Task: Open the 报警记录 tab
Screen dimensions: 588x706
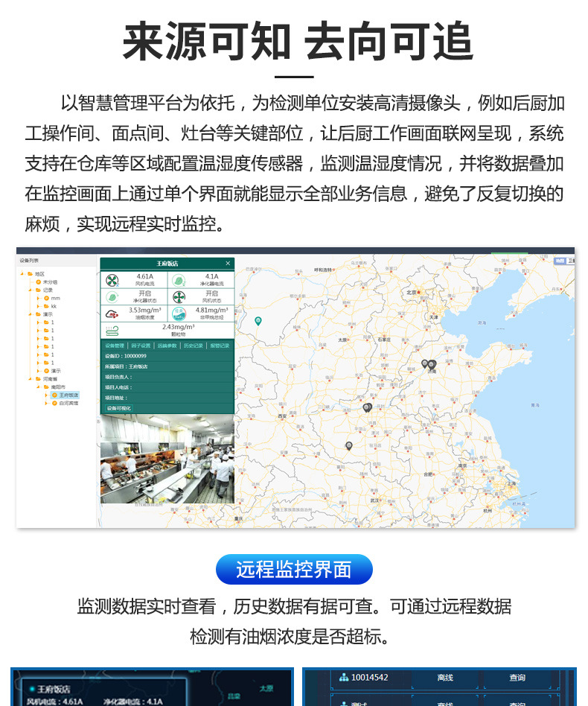Action: click(220, 346)
